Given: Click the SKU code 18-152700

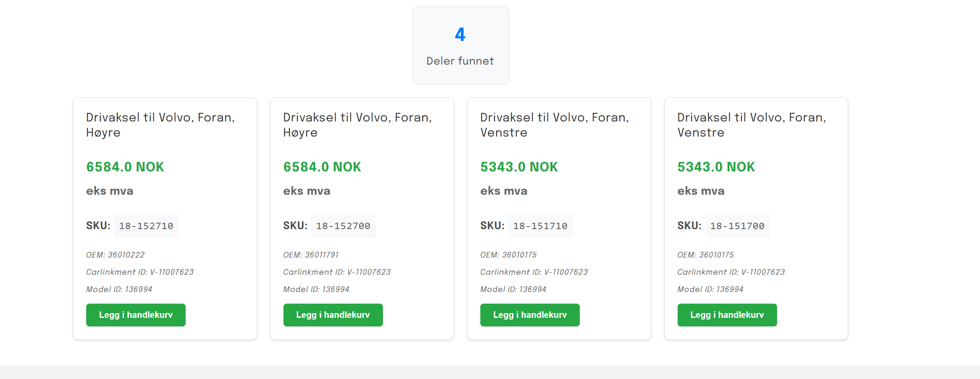Looking at the screenshot, I should [x=343, y=226].
